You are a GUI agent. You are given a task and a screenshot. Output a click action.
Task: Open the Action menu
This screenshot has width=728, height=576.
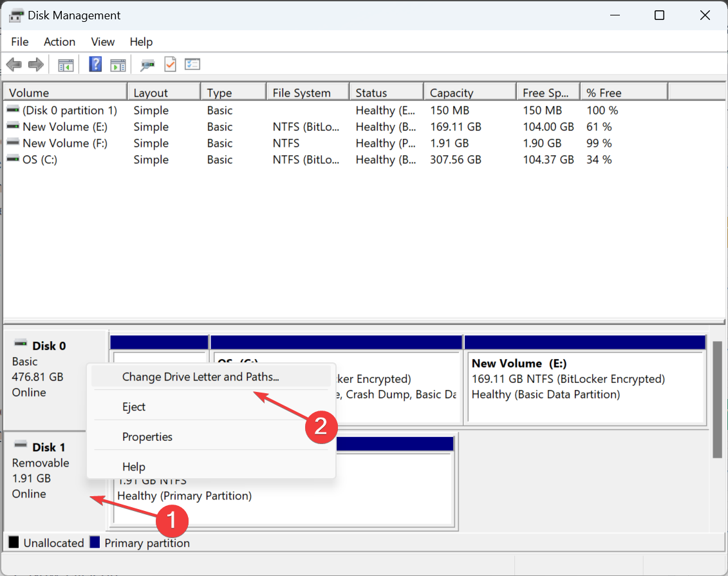click(x=59, y=41)
